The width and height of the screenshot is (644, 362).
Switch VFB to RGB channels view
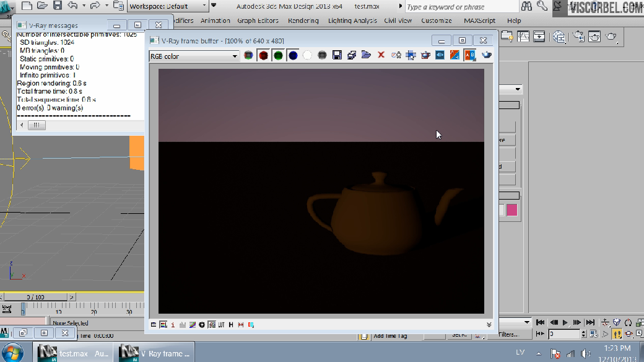tap(248, 55)
